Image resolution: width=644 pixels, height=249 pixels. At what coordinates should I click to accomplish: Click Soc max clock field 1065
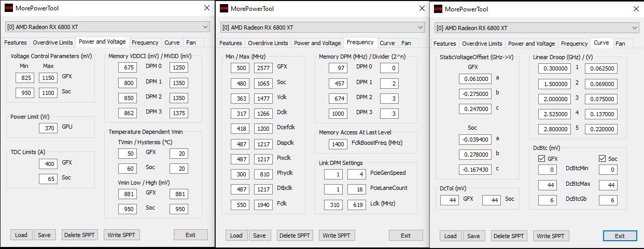coord(263,84)
